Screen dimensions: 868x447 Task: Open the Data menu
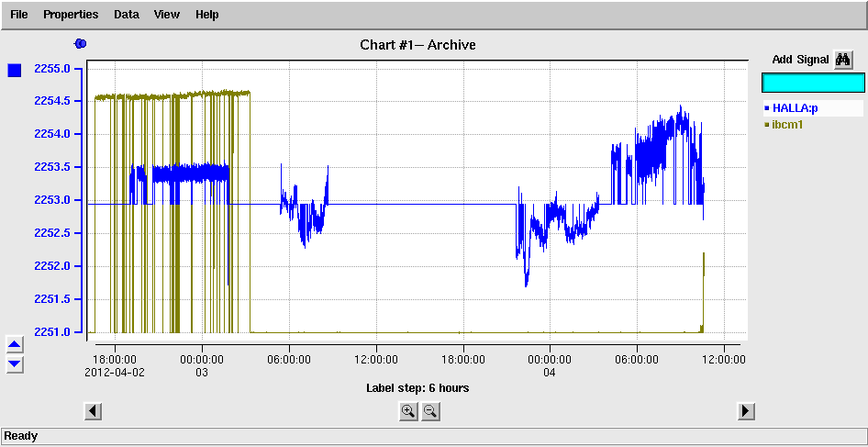(127, 15)
